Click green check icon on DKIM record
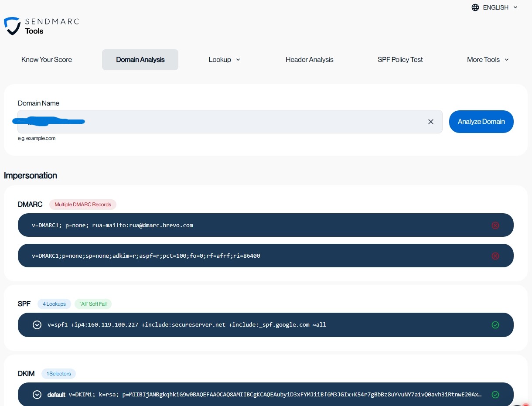This screenshot has width=532, height=406. tap(495, 395)
